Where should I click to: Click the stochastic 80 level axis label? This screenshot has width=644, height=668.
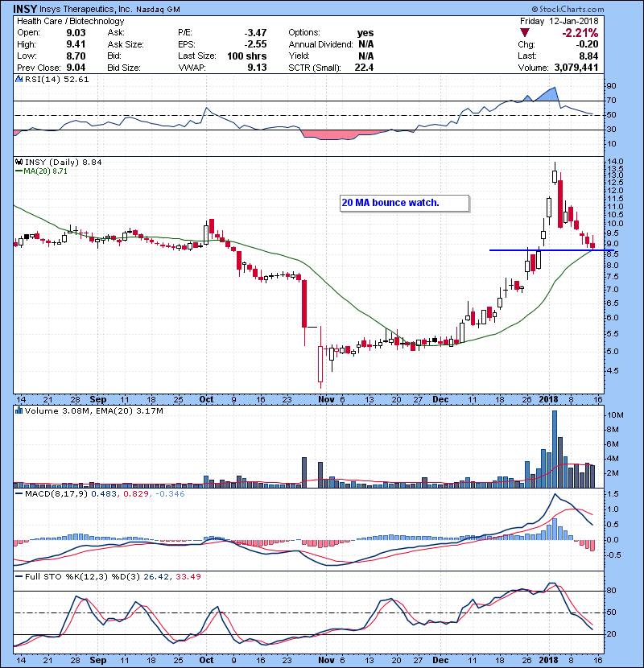pos(611,591)
